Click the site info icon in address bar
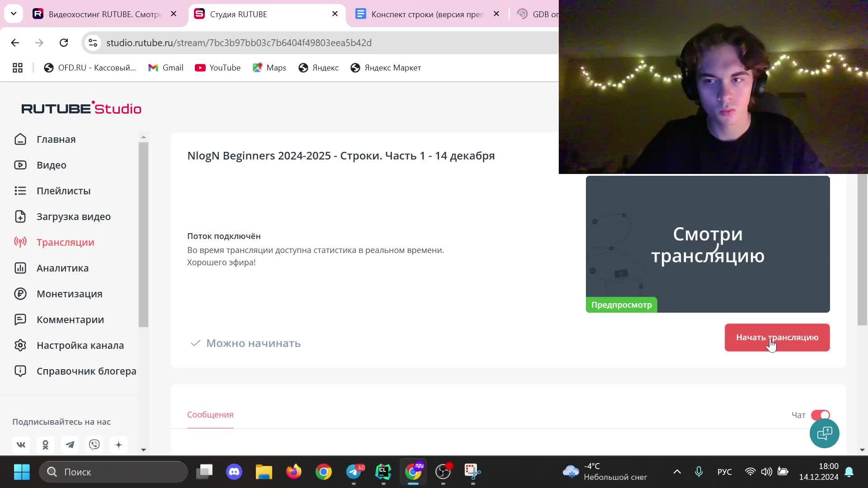This screenshot has width=868, height=488. tap(93, 42)
